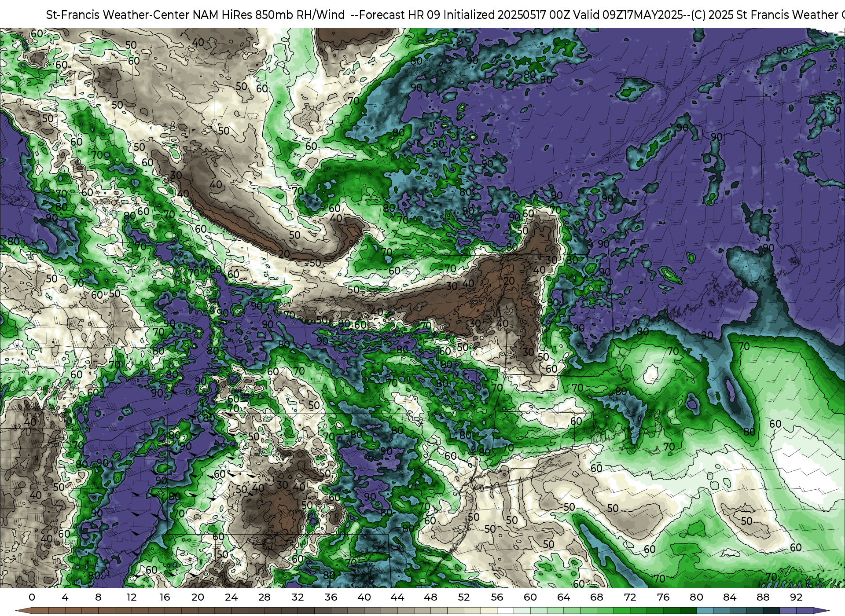Click the "St-Francis Weather-Center" title text

click(118, 15)
